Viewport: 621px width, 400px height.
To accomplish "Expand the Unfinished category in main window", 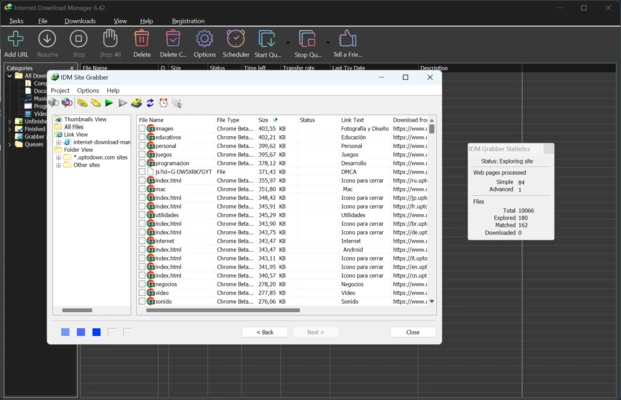I will [x=10, y=121].
